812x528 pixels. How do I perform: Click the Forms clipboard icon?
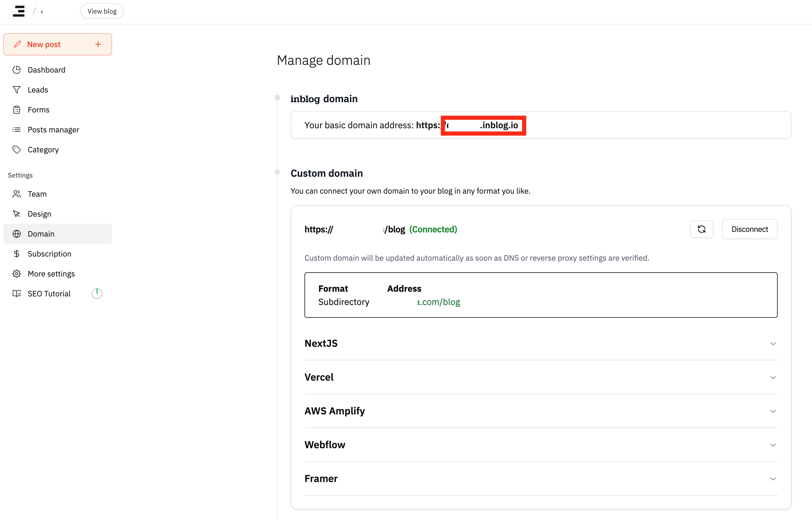[x=17, y=110]
